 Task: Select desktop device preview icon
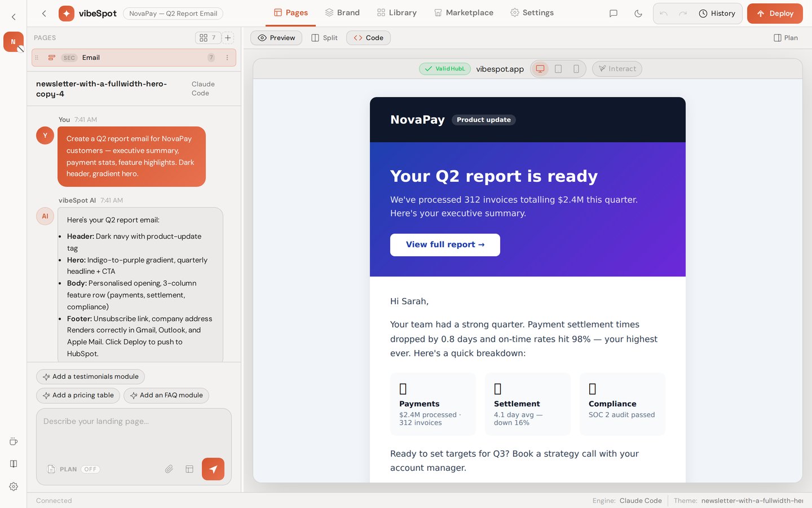540,69
